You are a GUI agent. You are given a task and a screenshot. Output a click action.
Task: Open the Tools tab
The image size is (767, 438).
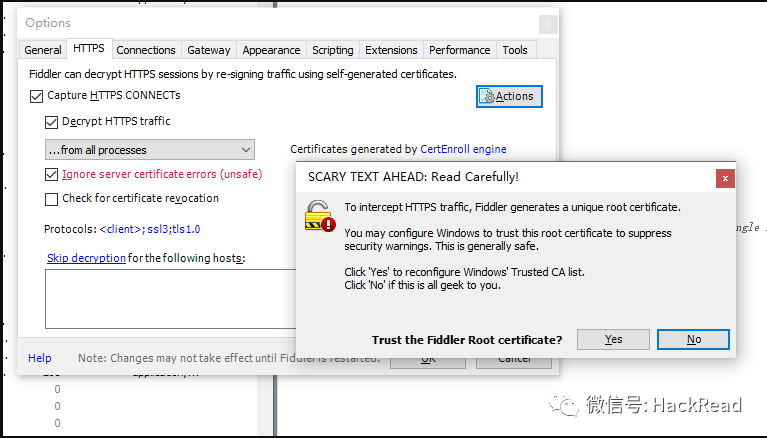pyautogui.click(x=515, y=50)
